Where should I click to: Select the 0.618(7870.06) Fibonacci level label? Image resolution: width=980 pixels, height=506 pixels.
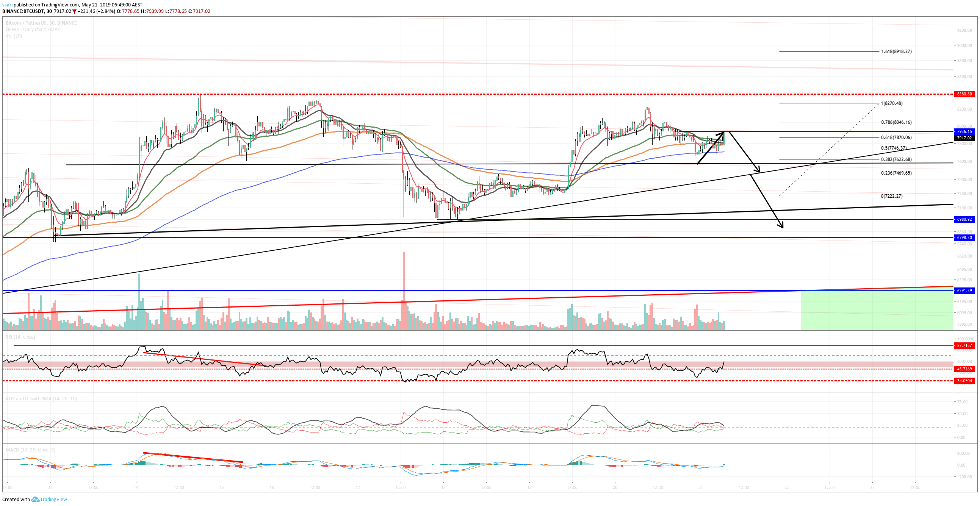click(896, 137)
